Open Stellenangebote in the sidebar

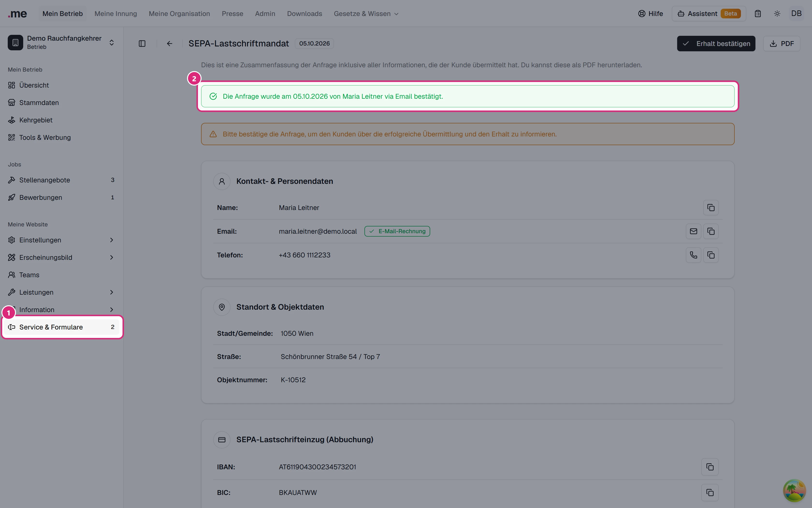62,180
